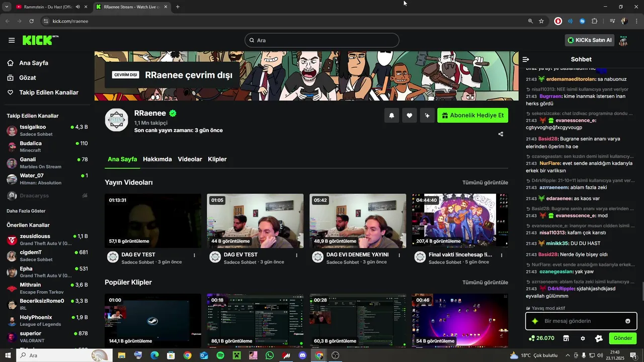Open WhatsApp from the taskbar
This screenshot has width=644, height=362.
click(x=270, y=355)
